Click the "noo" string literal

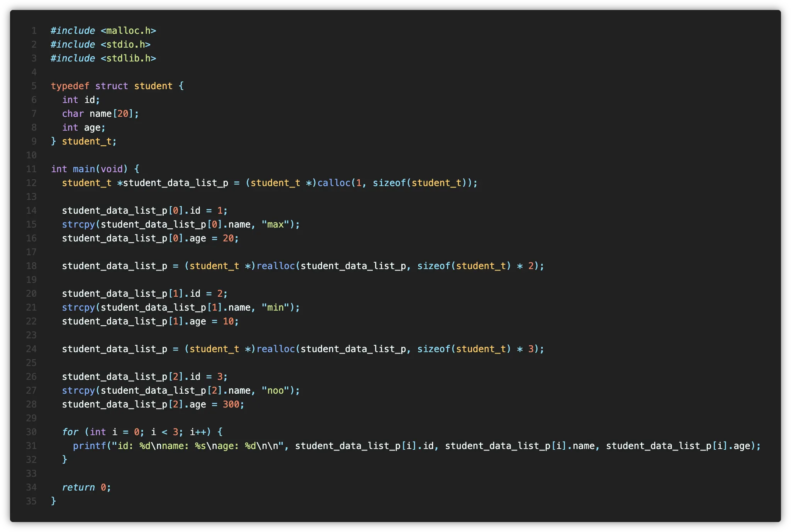[275, 391]
